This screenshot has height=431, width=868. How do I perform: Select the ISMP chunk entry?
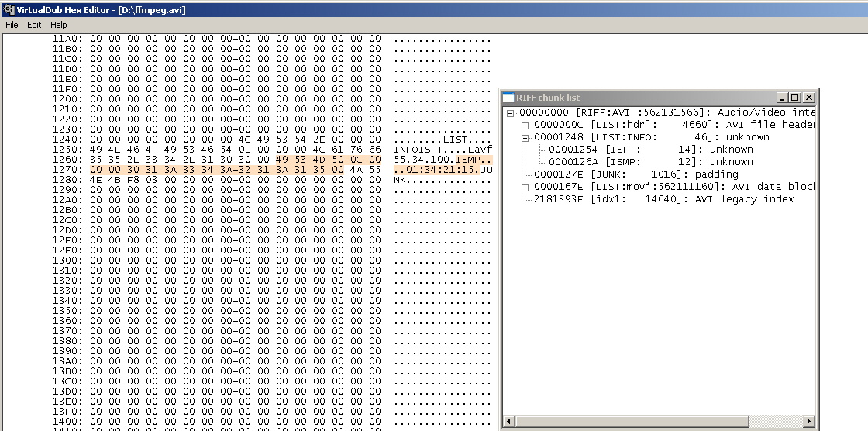[x=650, y=162]
